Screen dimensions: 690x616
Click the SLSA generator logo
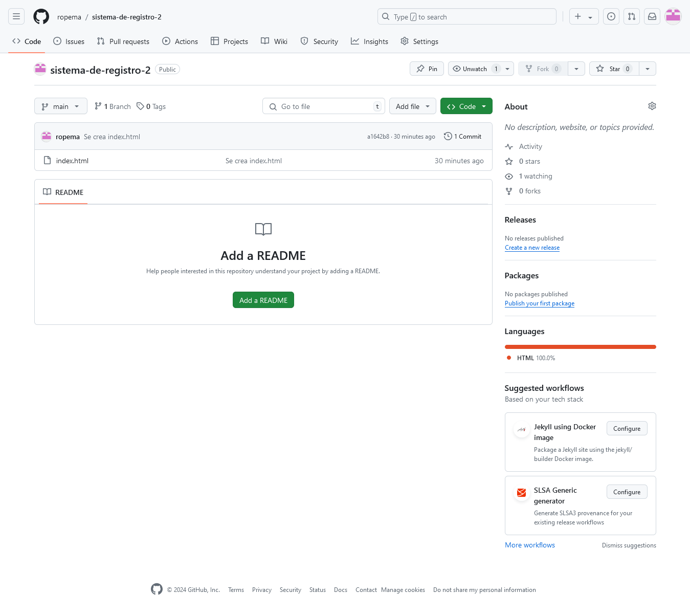[x=521, y=493]
